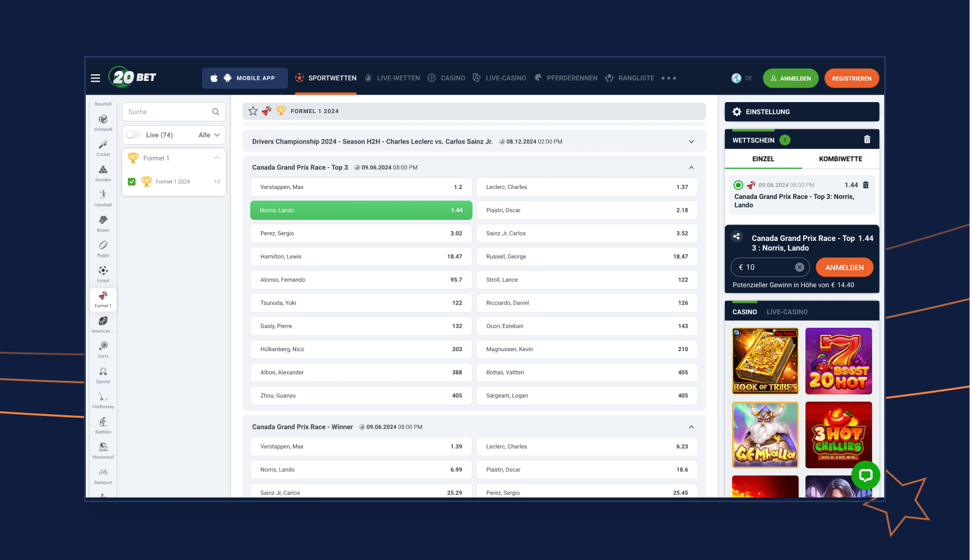Viewport: 970px width, 560px height.
Task: Open the Volleyball sport icon
Action: click(103, 123)
